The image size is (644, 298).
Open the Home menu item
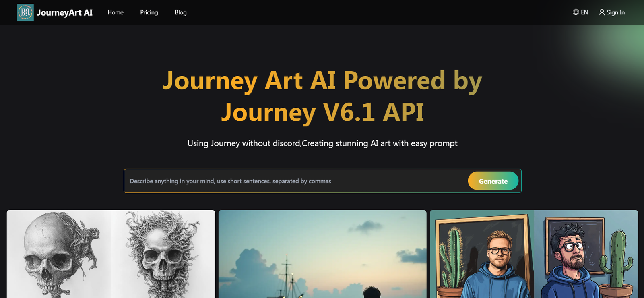[116, 12]
